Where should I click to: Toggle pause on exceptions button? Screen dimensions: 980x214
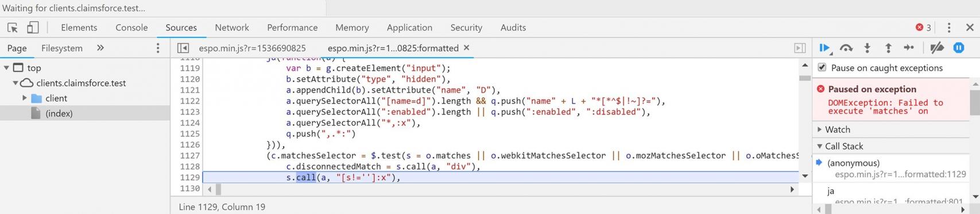tap(959, 48)
